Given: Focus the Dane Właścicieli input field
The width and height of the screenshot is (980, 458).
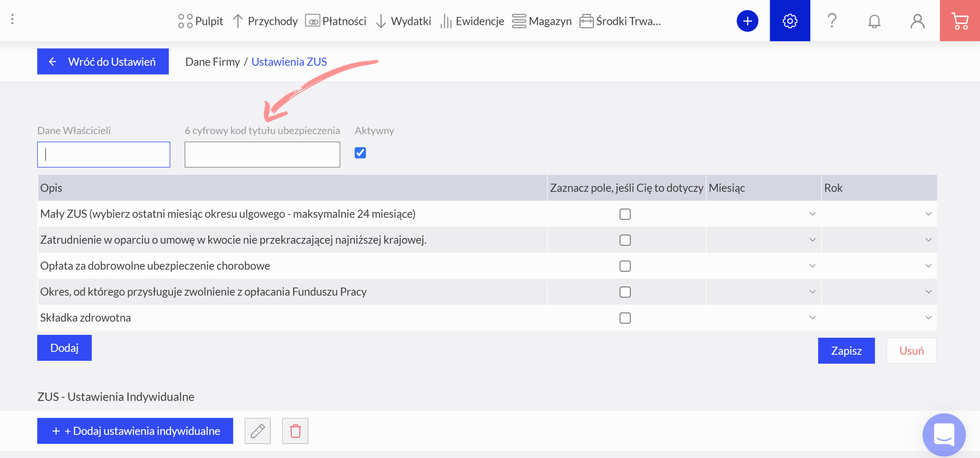Looking at the screenshot, I should click(104, 155).
